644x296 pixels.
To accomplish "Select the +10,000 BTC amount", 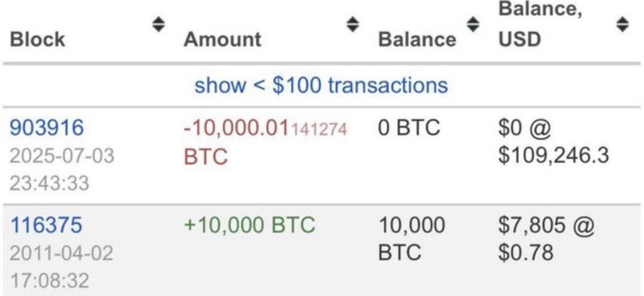I will (250, 225).
